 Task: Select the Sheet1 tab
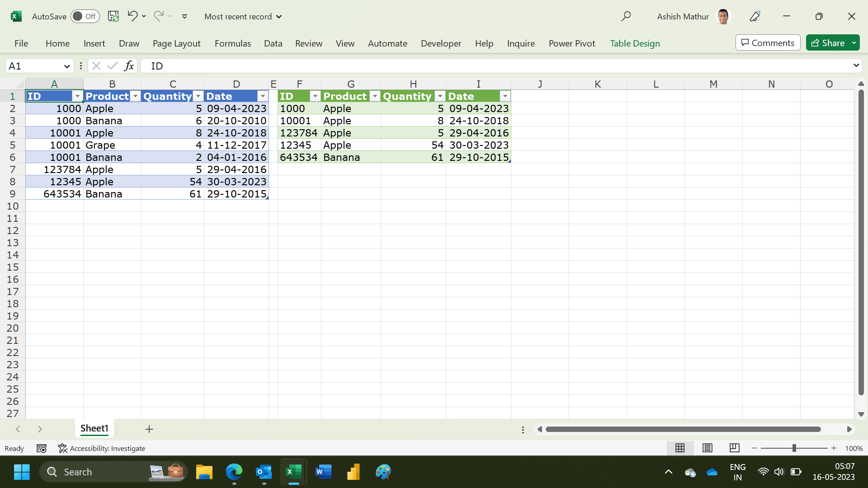point(94,428)
